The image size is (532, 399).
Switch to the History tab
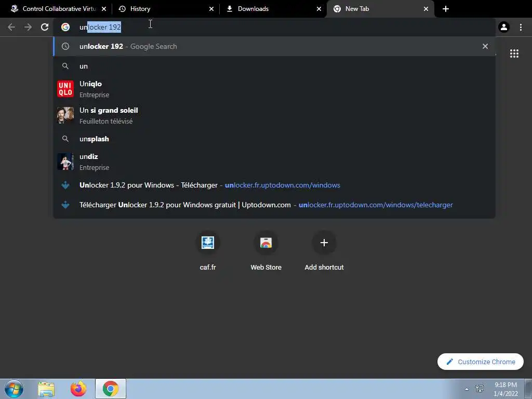[x=166, y=9]
